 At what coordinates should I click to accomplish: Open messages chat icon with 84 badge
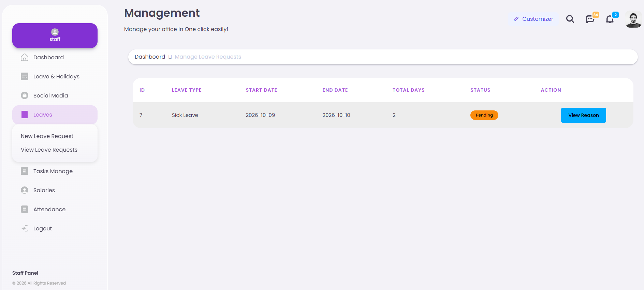tap(590, 19)
